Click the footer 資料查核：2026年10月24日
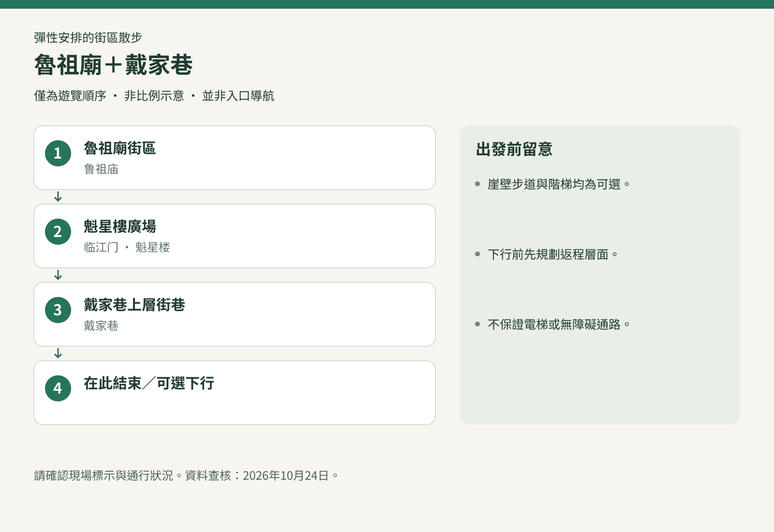The height and width of the screenshot is (532, 774). tap(261, 475)
